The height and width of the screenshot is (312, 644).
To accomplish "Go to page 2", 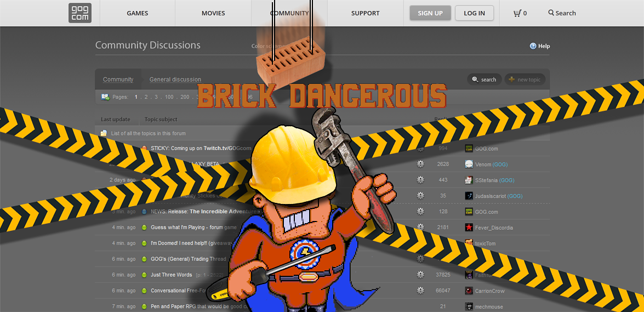I will pyautogui.click(x=146, y=97).
